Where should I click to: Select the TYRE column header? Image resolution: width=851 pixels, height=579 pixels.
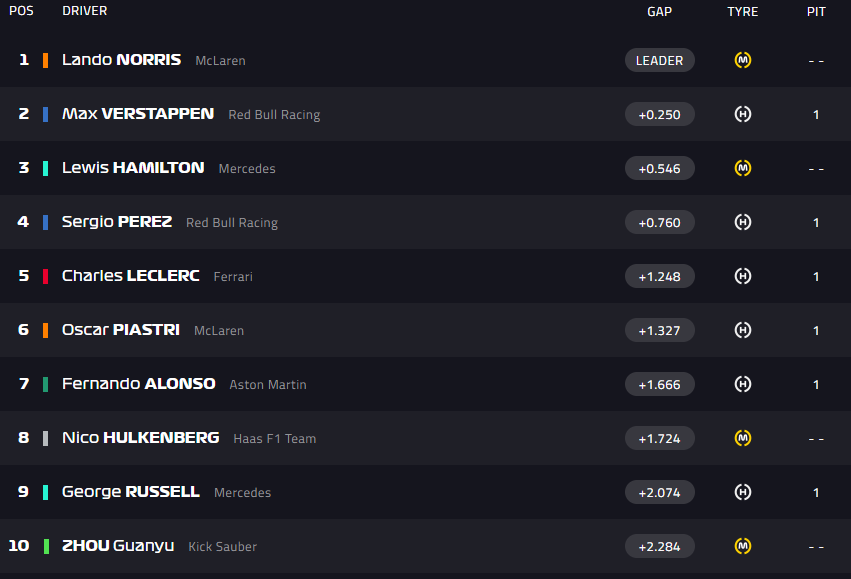pos(742,11)
